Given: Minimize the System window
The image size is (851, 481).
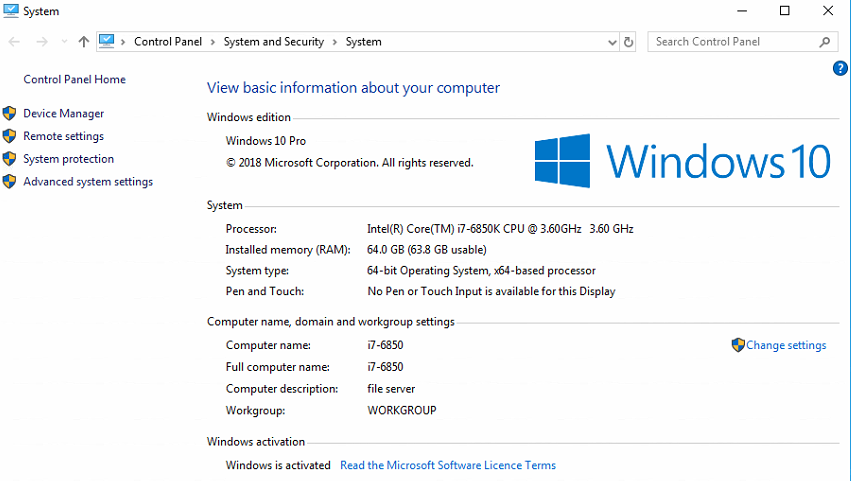Looking at the screenshot, I should pyautogui.click(x=742, y=11).
